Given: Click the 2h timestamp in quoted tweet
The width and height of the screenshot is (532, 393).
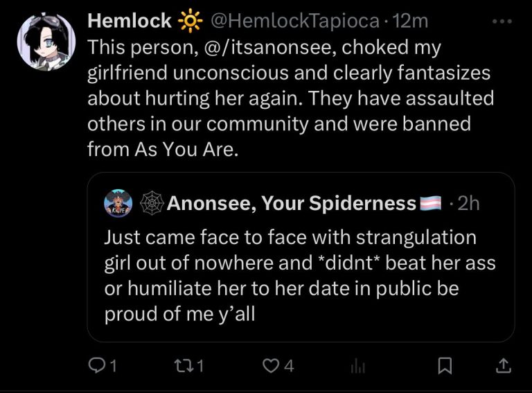Looking at the screenshot, I should click(x=468, y=203).
